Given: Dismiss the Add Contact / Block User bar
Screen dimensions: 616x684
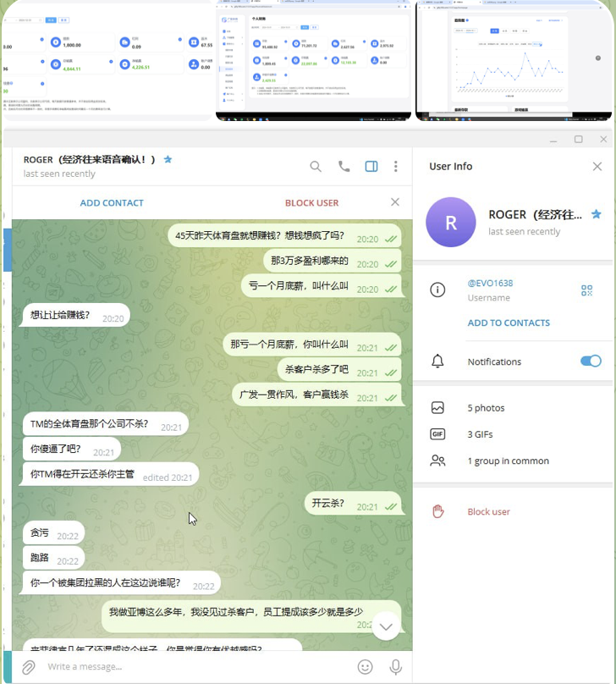Looking at the screenshot, I should pos(395,202).
